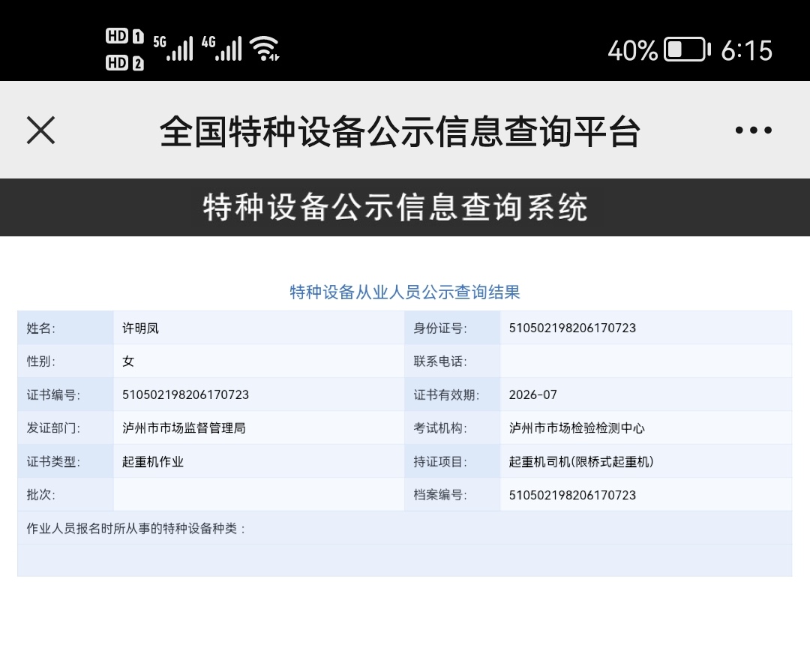Open the three-dot more options menu

(753, 130)
